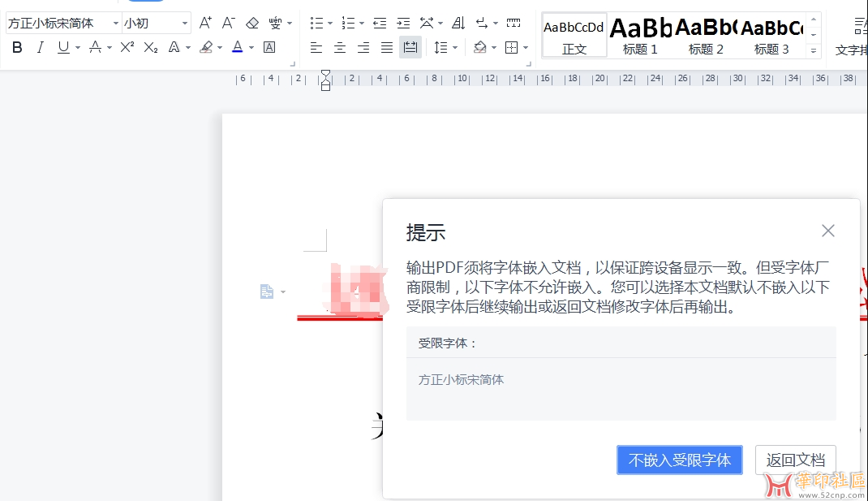The width and height of the screenshot is (868, 501).
Task: Decrease paragraph indent
Action: tap(380, 23)
